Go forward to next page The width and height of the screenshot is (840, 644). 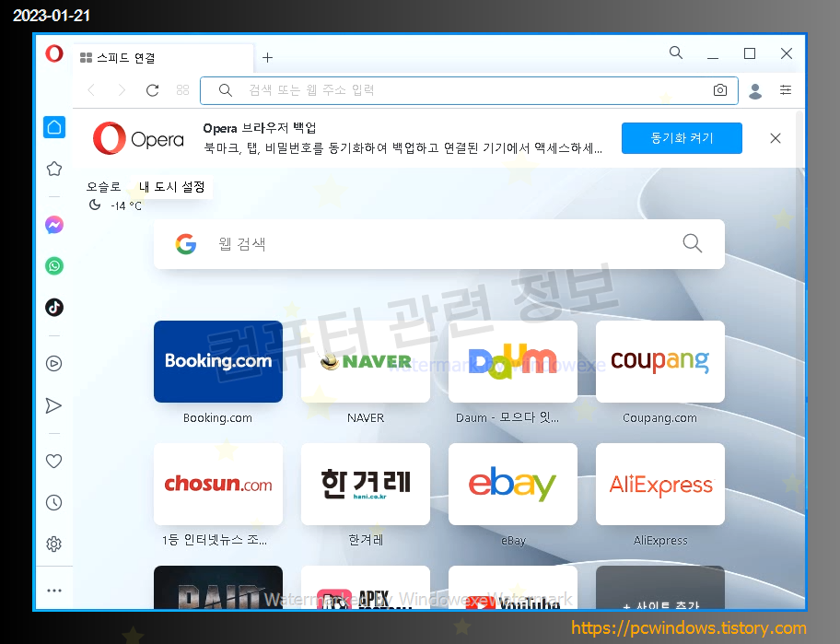pyautogui.click(x=122, y=90)
